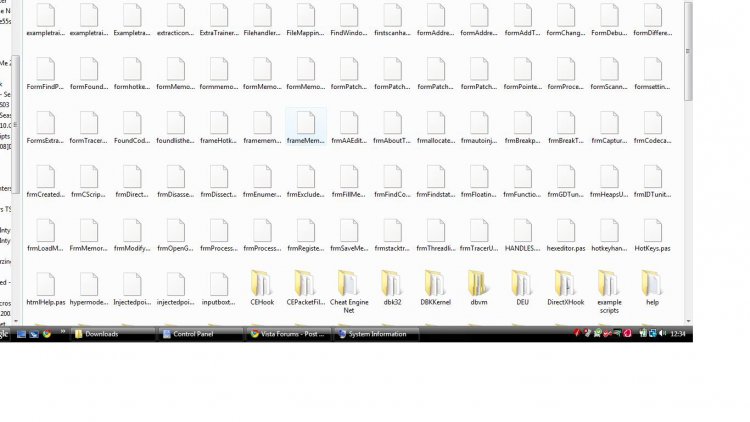The width and height of the screenshot is (750, 422).
Task: Expand the Quick Launch overflow chevron
Action: tap(63, 331)
